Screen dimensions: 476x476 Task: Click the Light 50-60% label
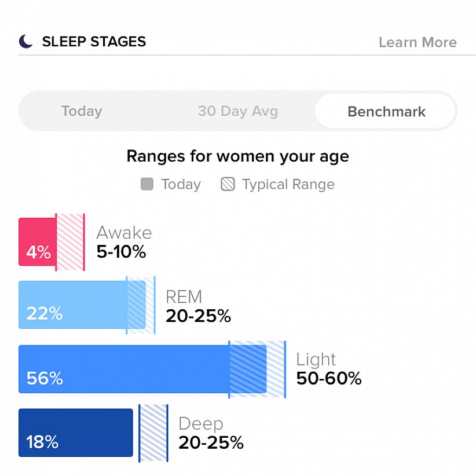pyautogui.click(x=328, y=369)
